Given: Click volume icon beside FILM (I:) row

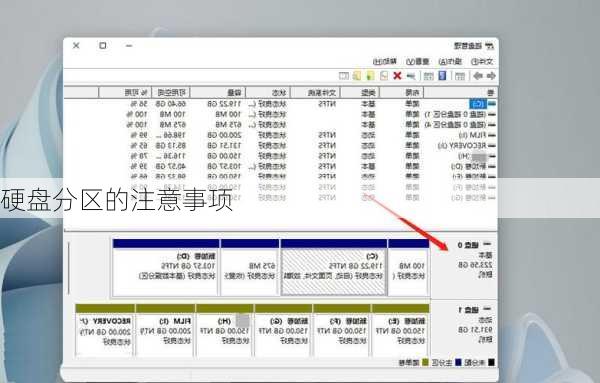Looking at the screenshot, I should pos(492,135).
